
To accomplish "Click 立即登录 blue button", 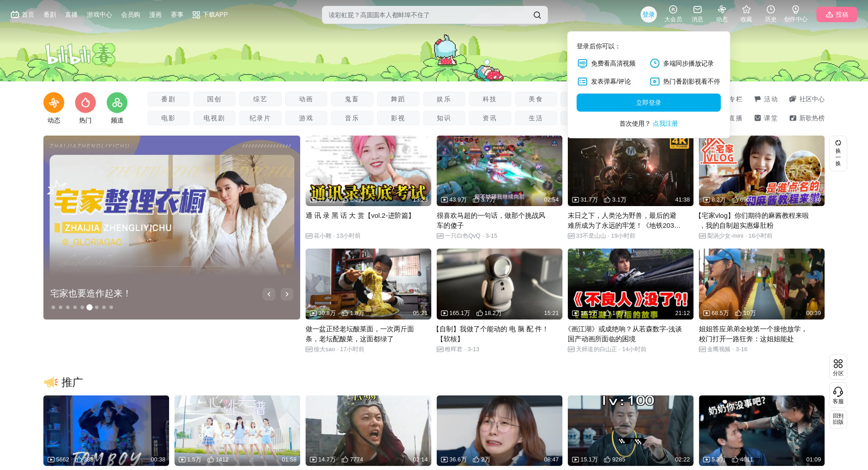I will pos(649,103).
